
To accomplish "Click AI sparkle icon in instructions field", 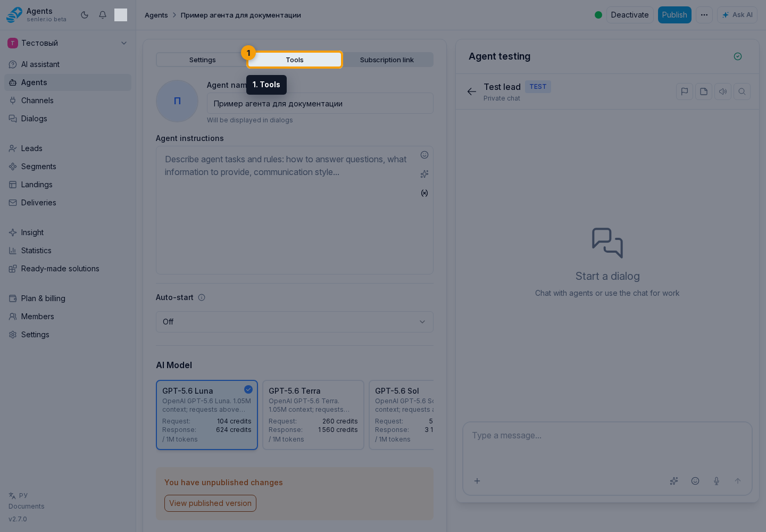I will coord(424,174).
